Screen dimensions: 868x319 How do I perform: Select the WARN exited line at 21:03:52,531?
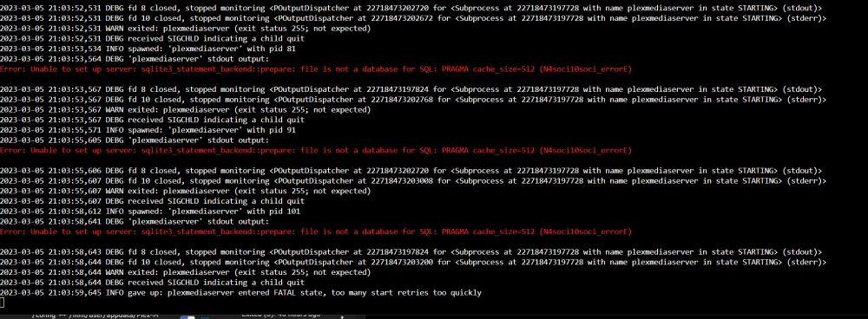186,29
